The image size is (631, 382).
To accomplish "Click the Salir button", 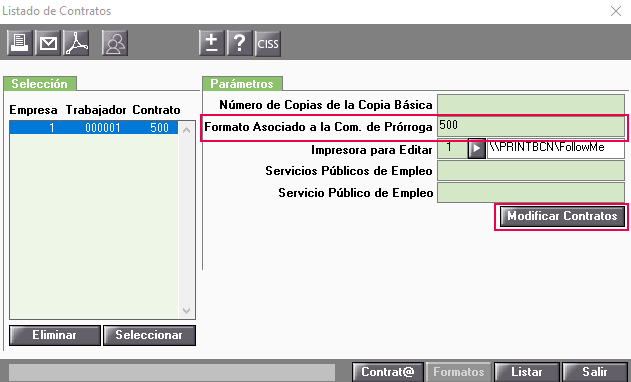I will 595,372.
